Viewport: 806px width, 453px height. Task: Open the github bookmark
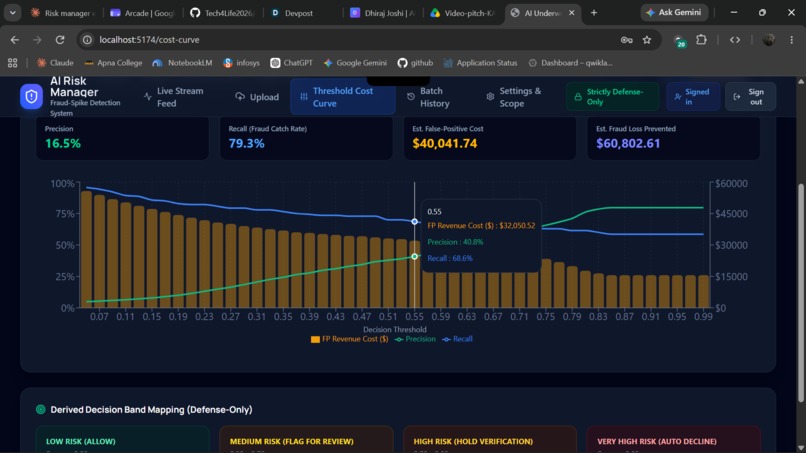coord(415,63)
